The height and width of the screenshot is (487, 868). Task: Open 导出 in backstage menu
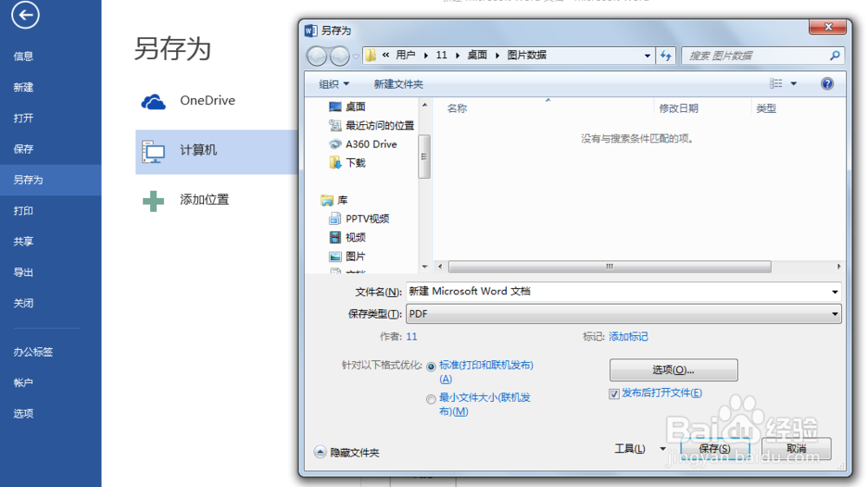23,273
